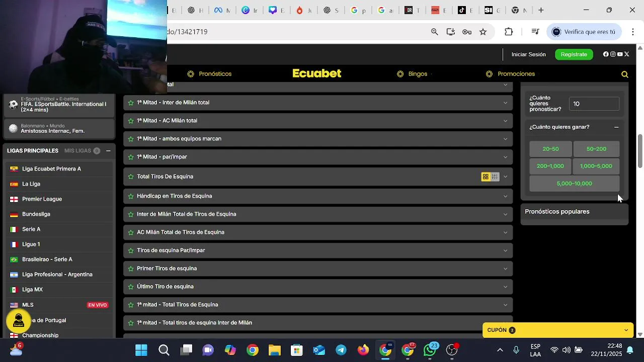The image size is (644, 362).
Task: Open Telegram from the taskbar
Action: [341, 350]
